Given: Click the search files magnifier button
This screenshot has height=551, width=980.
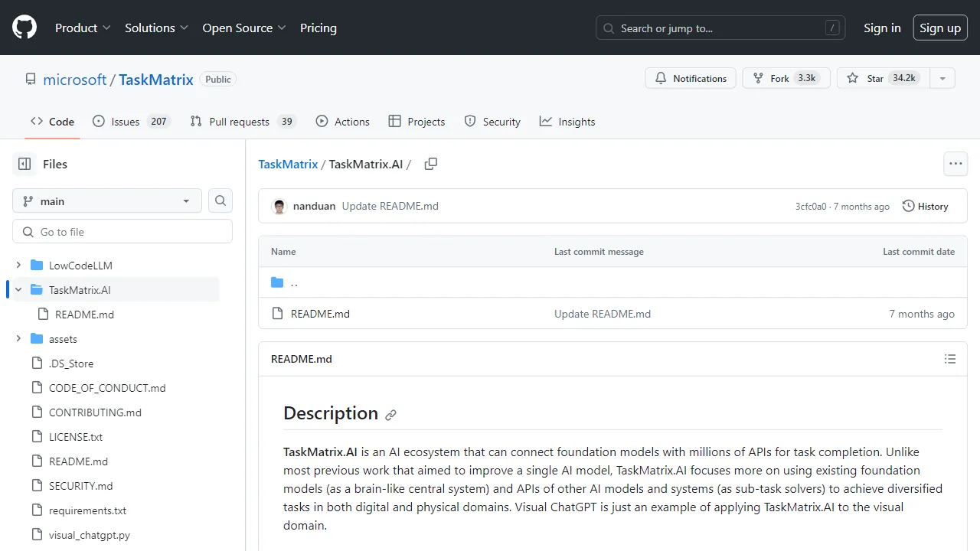Looking at the screenshot, I should coord(220,201).
